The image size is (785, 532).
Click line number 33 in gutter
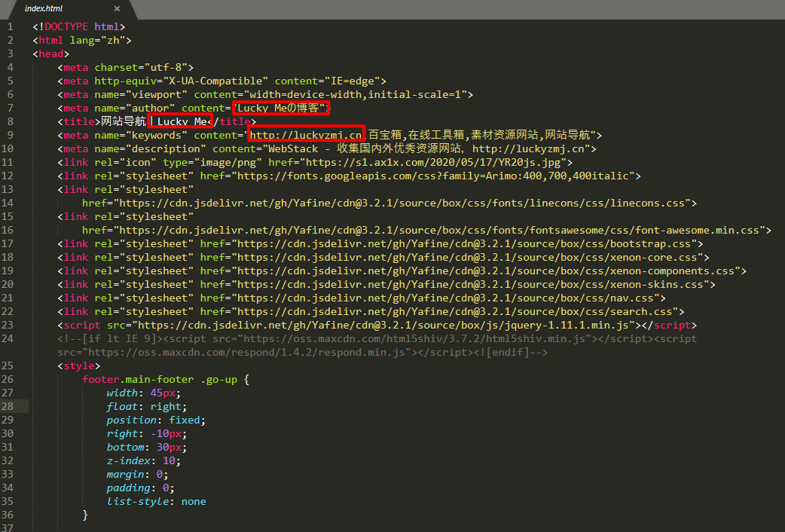click(x=8, y=473)
